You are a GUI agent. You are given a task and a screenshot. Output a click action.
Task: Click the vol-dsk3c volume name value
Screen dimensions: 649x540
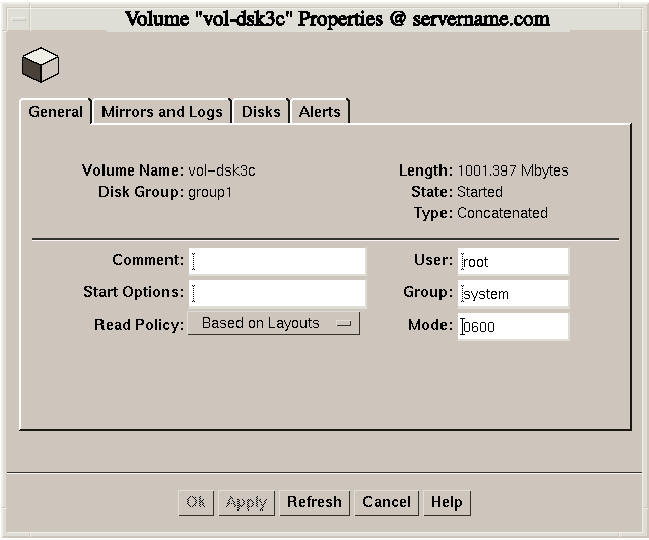click(x=222, y=171)
